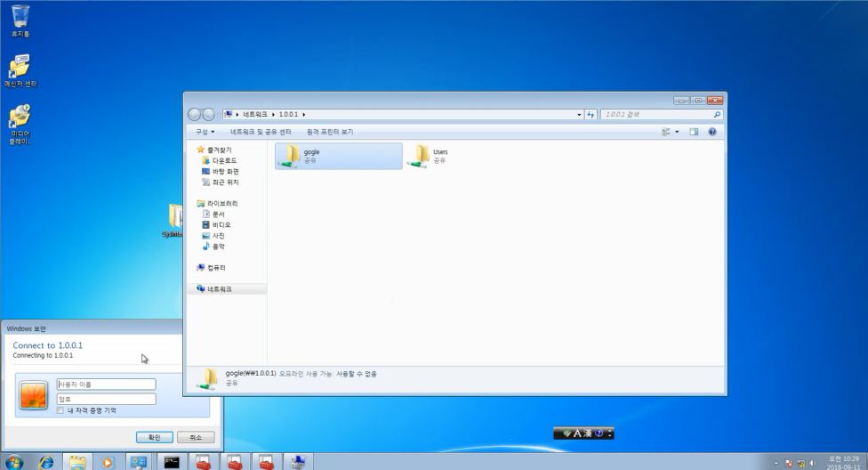This screenshot has height=470, width=868.
Task: Click the Forward arrow in Explorer
Action: click(x=209, y=114)
